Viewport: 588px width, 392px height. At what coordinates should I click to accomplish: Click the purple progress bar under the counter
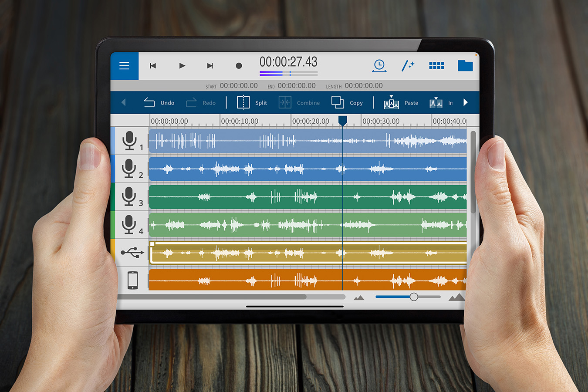[288, 73]
